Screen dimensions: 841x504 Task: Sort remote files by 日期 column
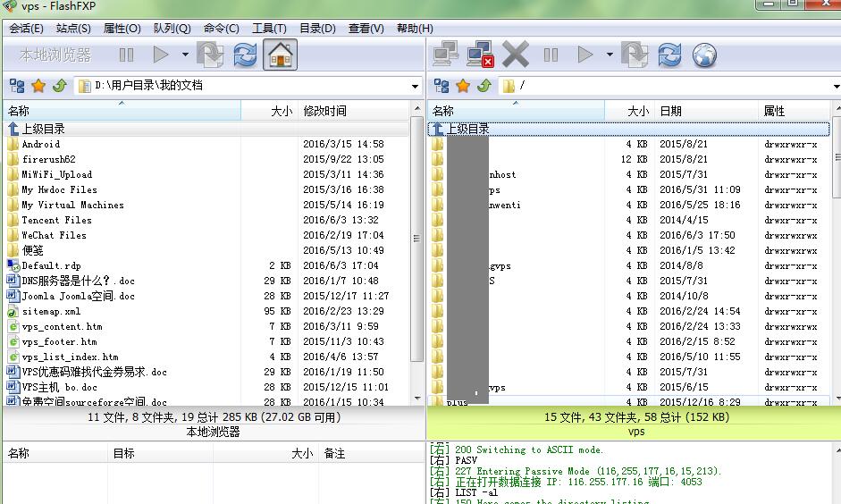707,111
